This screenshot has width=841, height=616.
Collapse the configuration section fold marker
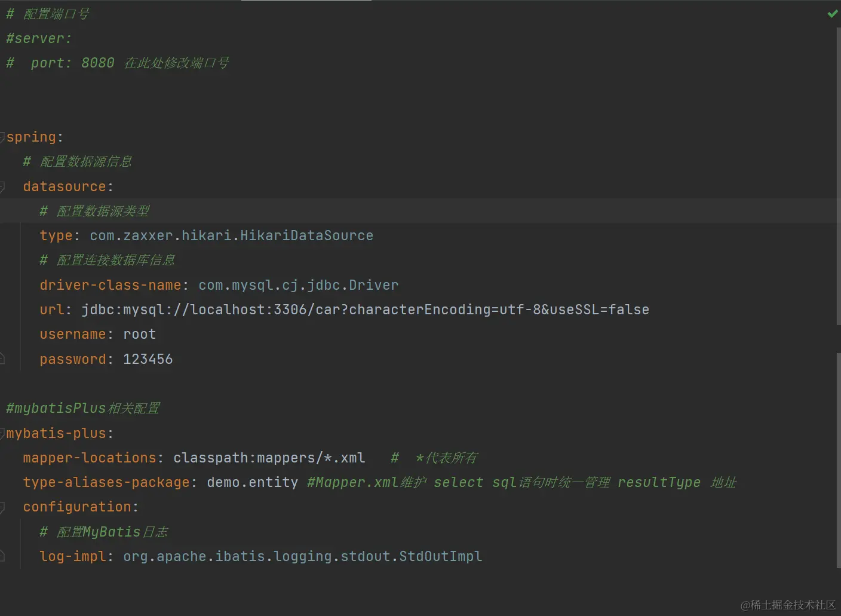[2, 507]
